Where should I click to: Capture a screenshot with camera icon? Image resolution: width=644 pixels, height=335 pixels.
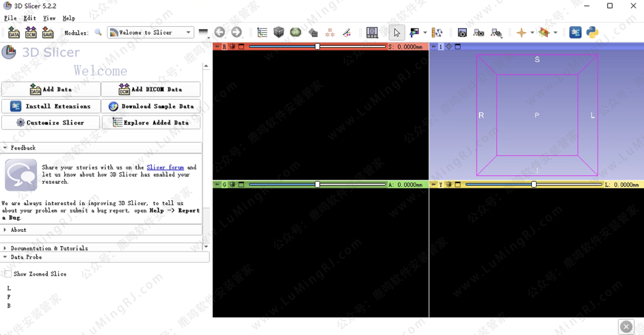[462, 32]
